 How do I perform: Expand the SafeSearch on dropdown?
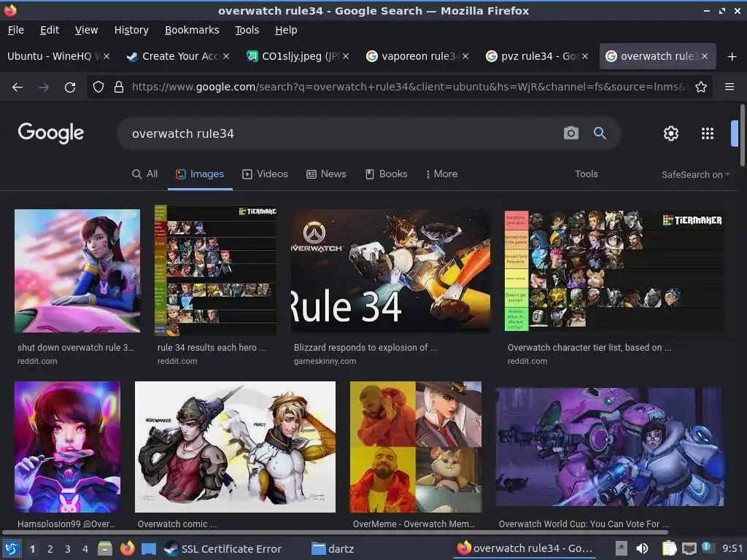click(x=695, y=175)
